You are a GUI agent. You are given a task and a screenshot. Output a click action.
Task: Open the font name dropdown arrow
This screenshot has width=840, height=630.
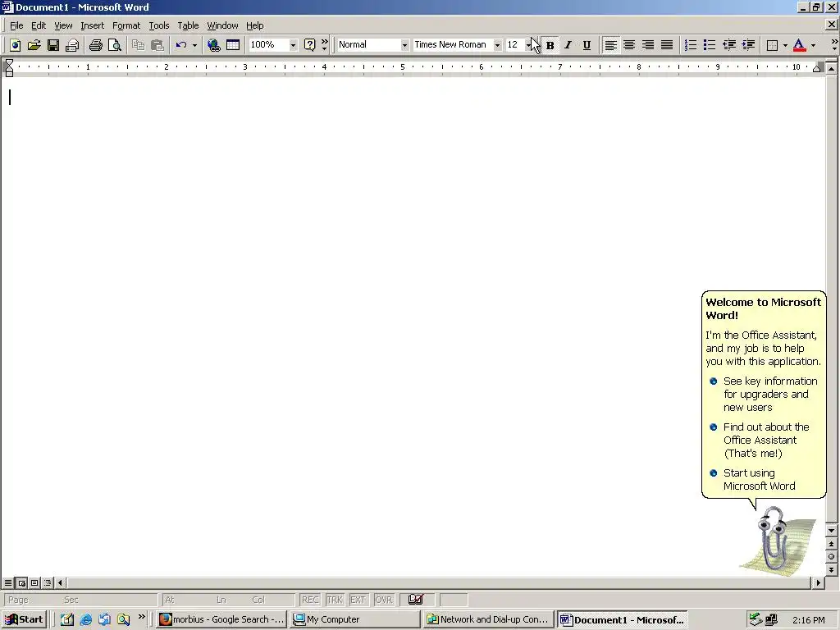(497, 45)
